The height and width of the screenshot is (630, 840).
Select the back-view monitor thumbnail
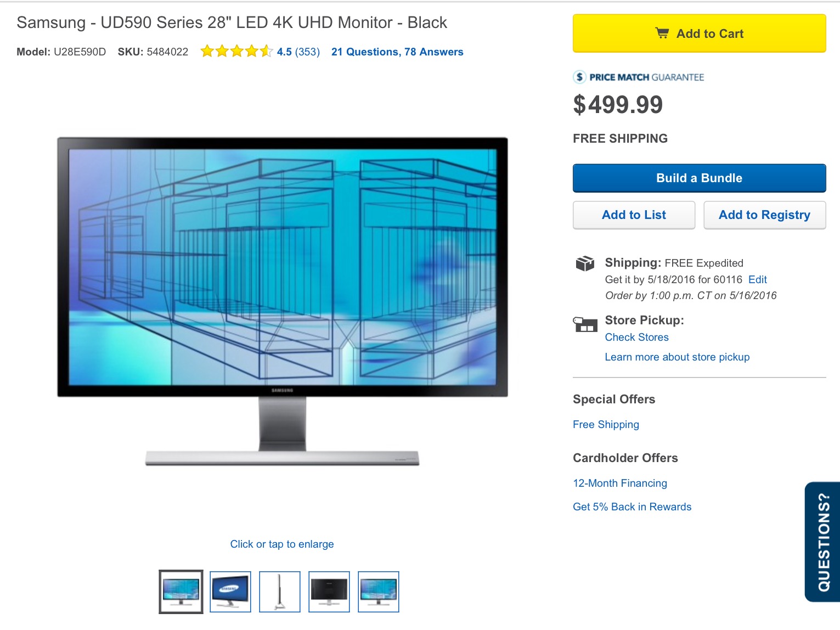[x=329, y=592]
